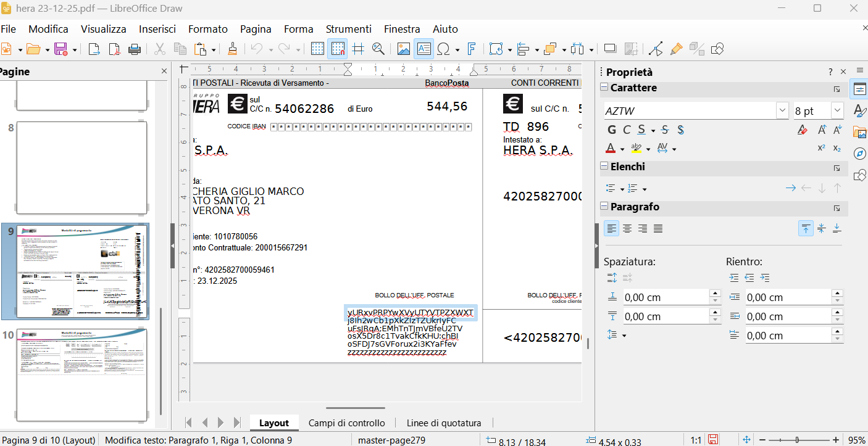This screenshot has width=868, height=446.
Task: Click the Zoom & Pan magnifier icon
Action: point(378,49)
